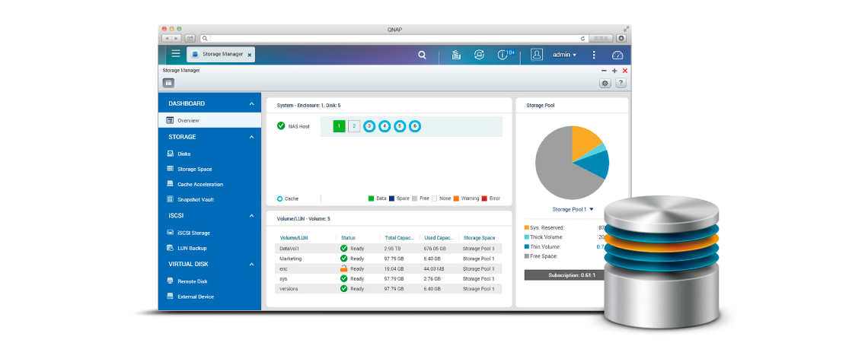The width and height of the screenshot is (868, 346).
Task: Open the notifications icon with 10+ badge
Action: 504,55
